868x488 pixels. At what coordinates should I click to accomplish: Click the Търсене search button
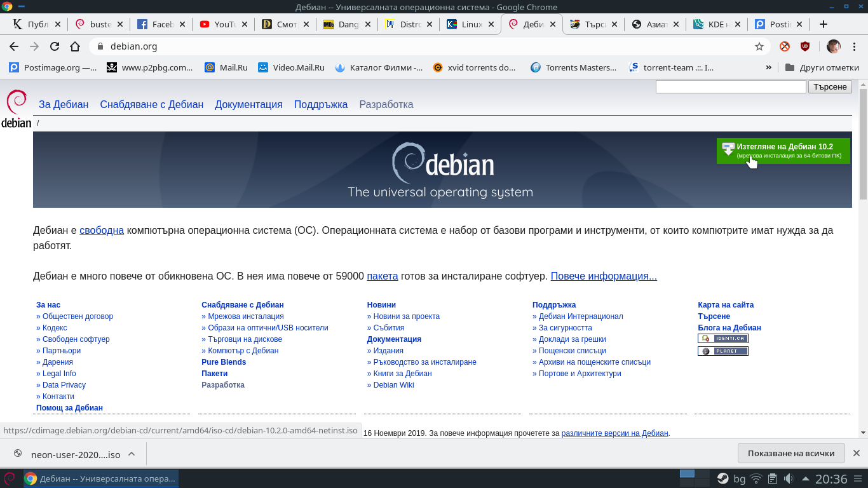pos(830,87)
